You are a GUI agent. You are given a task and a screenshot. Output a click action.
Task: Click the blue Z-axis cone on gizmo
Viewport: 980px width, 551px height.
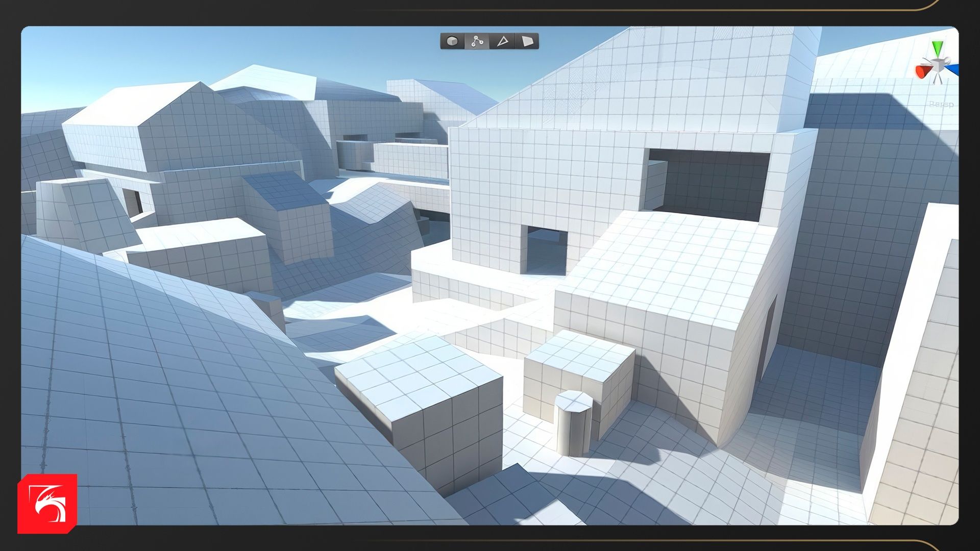pos(953,68)
